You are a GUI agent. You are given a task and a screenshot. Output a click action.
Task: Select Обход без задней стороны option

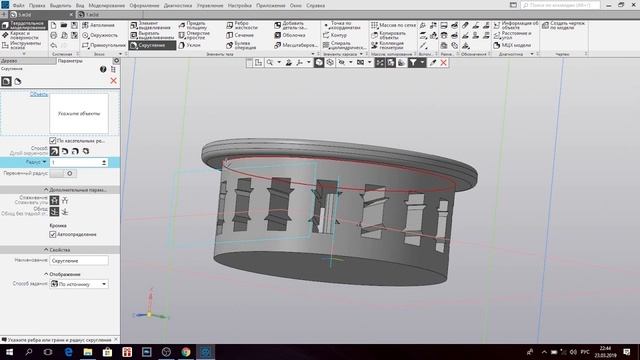[x=54, y=211]
